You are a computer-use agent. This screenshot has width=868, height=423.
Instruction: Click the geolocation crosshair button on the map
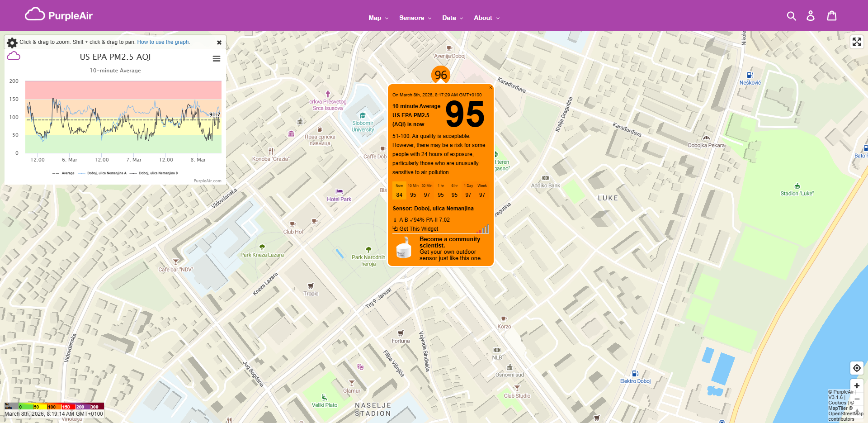tap(856, 368)
